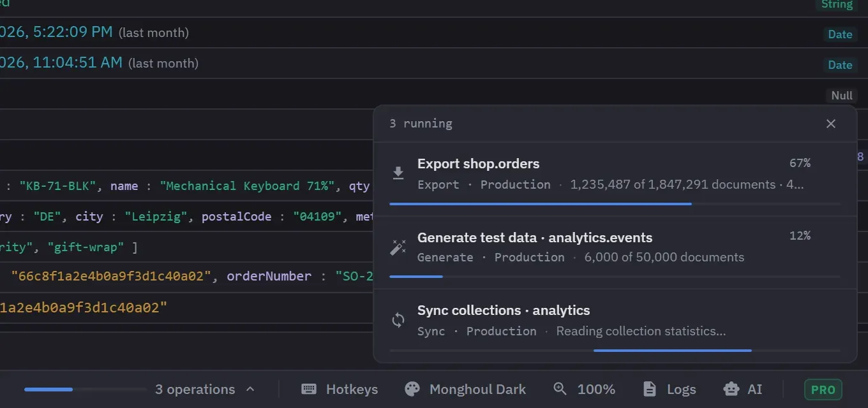Click the Generate test data progress bar
Image resolution: width=868 pixels, height=408 pixels.
pos(615,277)
